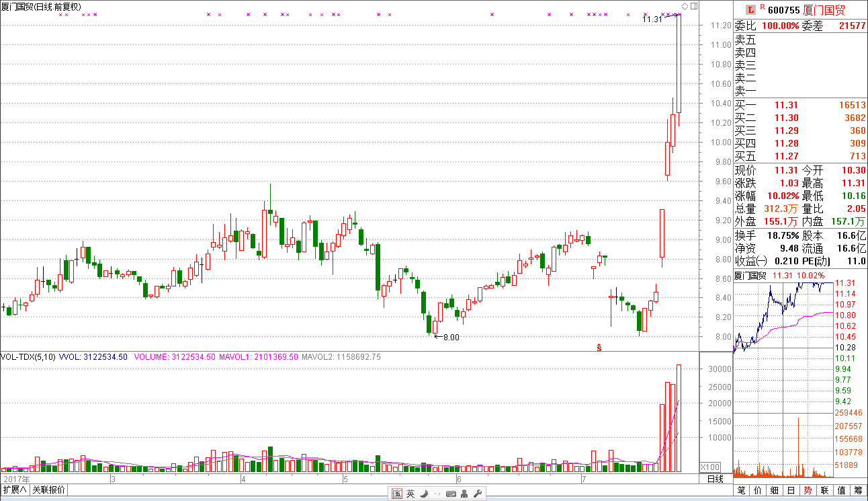
Task: Click the 总量 312.3万 value
Action: (781, 208)
